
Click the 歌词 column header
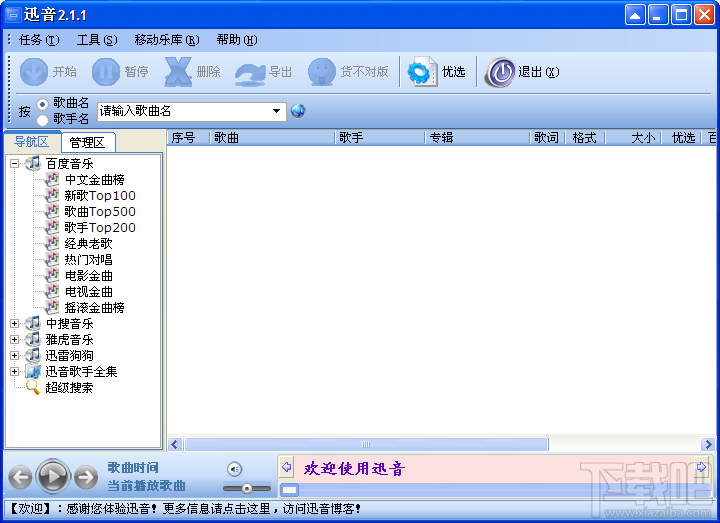pyautogui.click(x=546, y=137)
